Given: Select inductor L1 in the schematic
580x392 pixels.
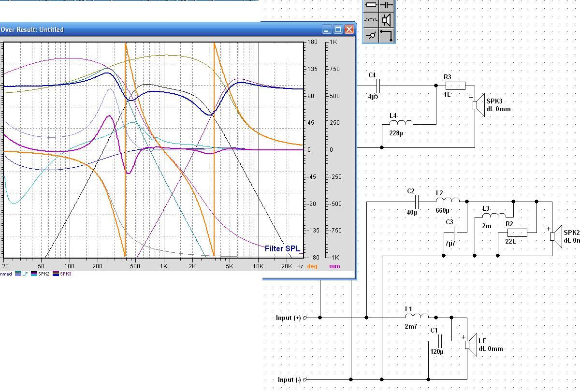Looking at the screenshot, I should 417,317.
